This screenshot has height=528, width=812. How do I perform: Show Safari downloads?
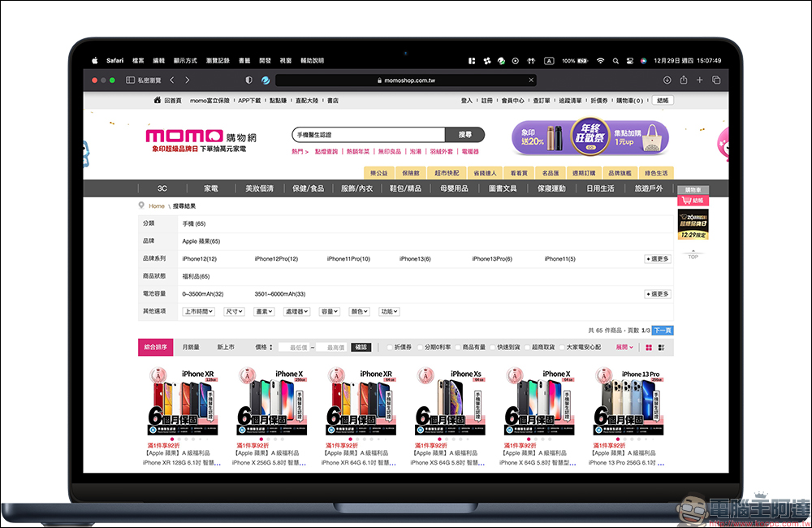click(667, 80)
